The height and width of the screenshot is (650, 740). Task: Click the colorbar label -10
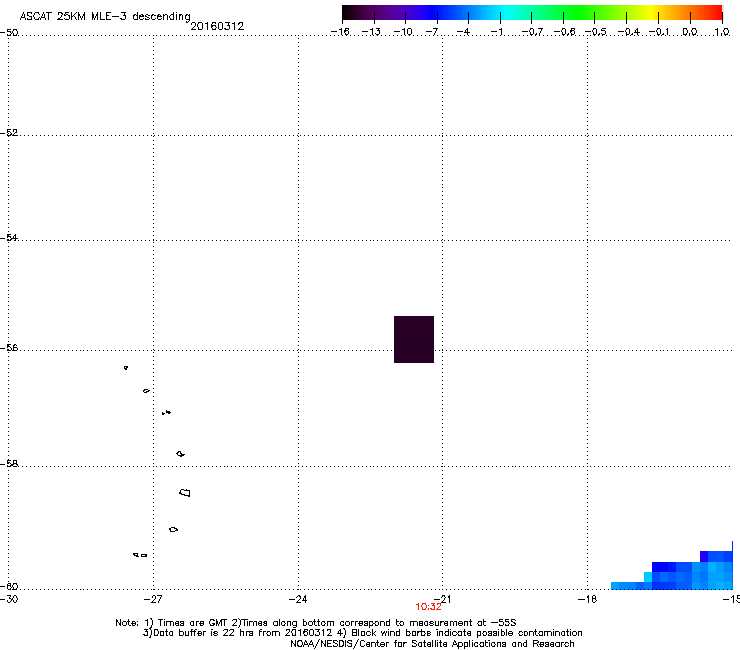[404, 32]
